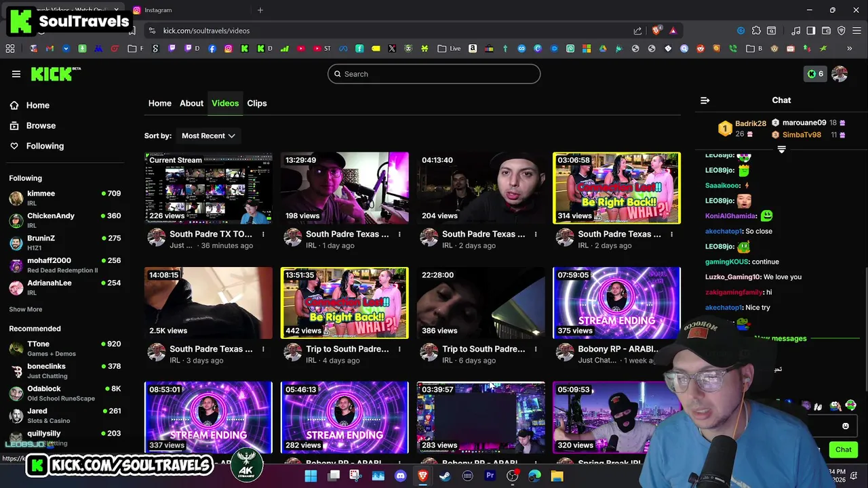
Task: Open the emoji picker in chat input
Action: pyautogui.click(x=846, y=426)
